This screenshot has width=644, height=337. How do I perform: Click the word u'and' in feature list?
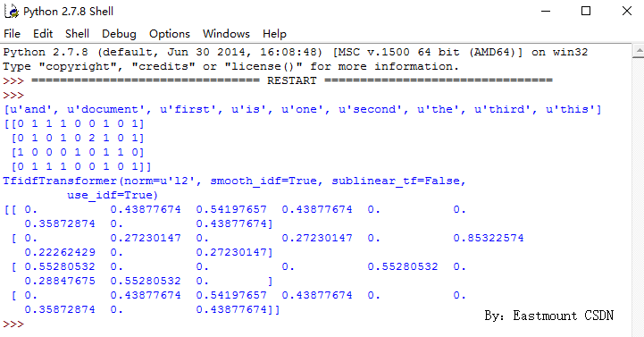tap(30, 109)
